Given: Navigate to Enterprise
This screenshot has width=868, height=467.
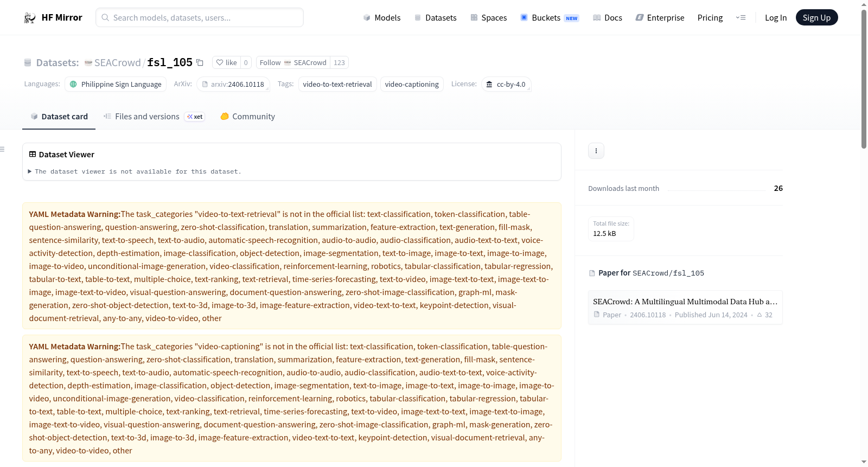Looking at the screenshot, I should click(x=660, y=17).
